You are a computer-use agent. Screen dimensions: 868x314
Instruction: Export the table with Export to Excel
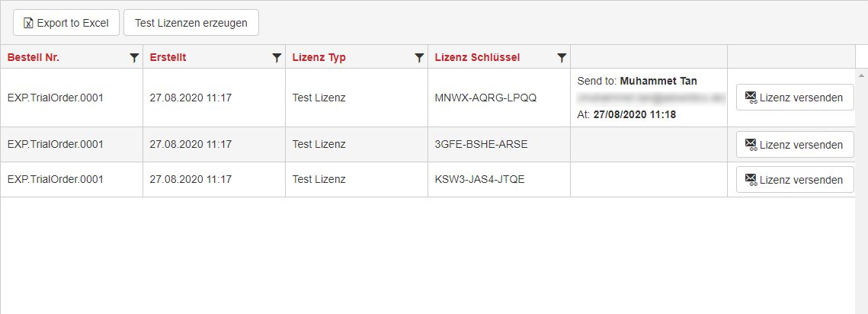pos(66,23)
